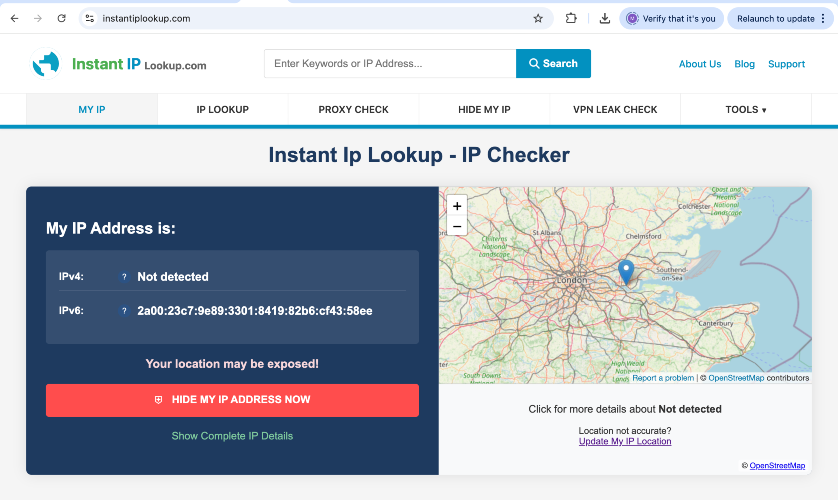
Task: Click the browser forward arrow
Action: [x=38, y=19]
